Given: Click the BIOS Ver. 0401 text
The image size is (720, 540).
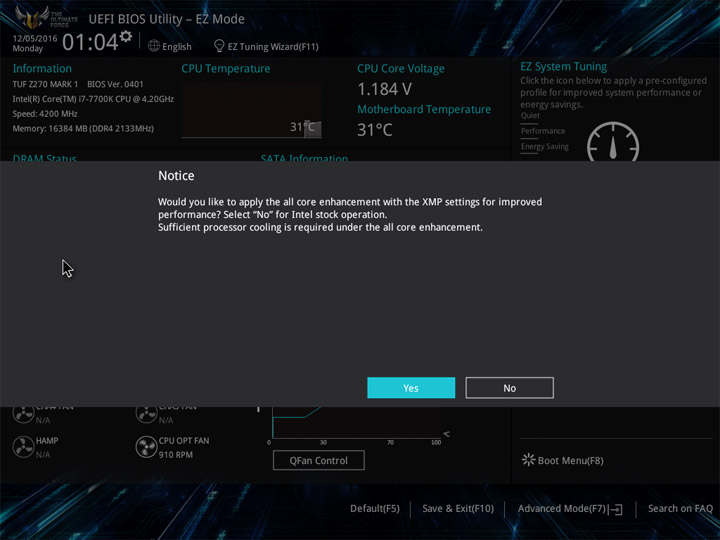Looking at the screenshot, I should pyautogui.click(x=115, y=84).
